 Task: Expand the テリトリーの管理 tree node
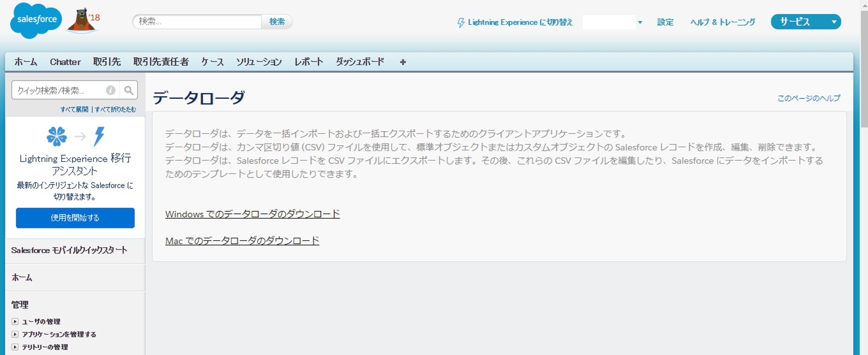(15, 347)
